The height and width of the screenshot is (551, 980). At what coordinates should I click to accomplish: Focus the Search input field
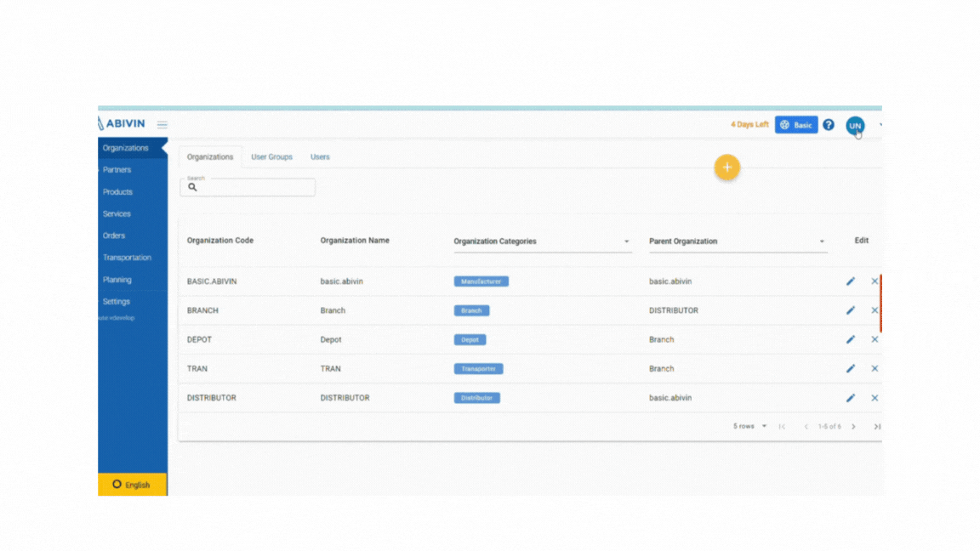[x=248, y=187]
